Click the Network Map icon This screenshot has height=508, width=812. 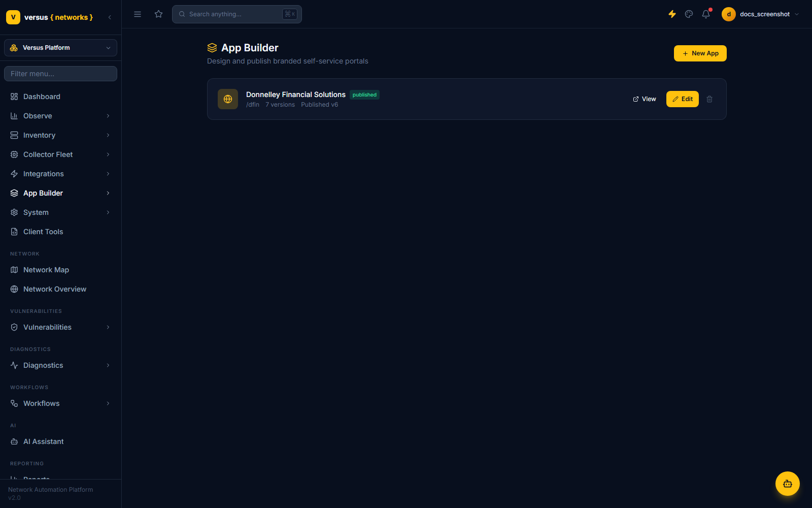[14, 270]
